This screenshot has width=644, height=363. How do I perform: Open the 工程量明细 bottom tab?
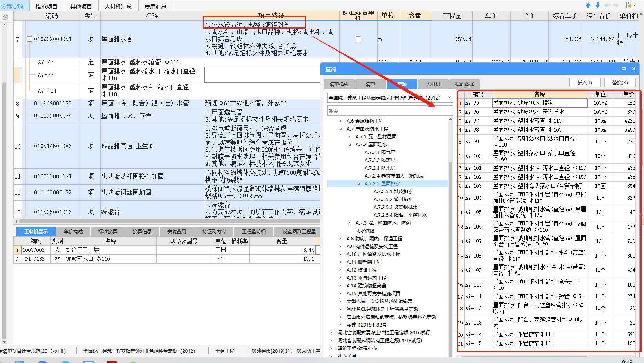pyautogui.click(x=253, y=231)
